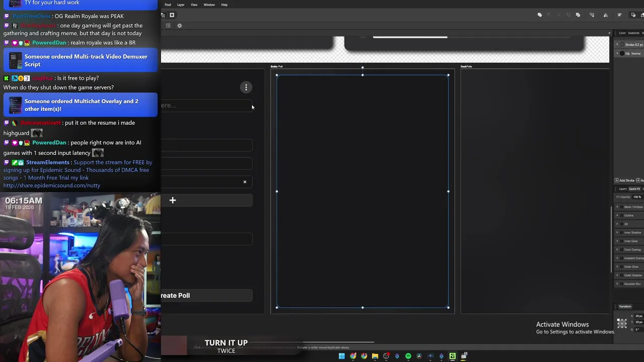Click the Fill Opacity value field
This screenshot has width=644, height=362.
(637, 197)
